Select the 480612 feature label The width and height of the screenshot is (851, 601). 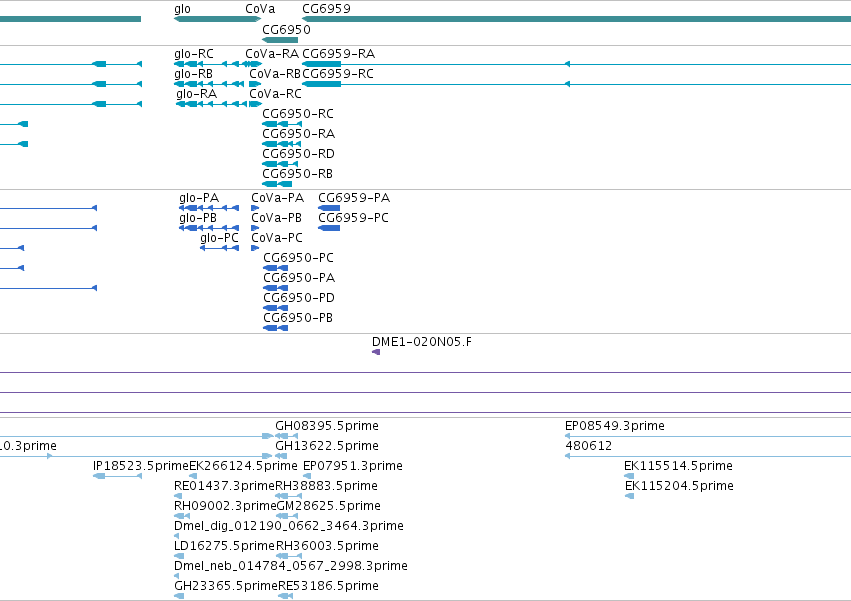(589, 446)
